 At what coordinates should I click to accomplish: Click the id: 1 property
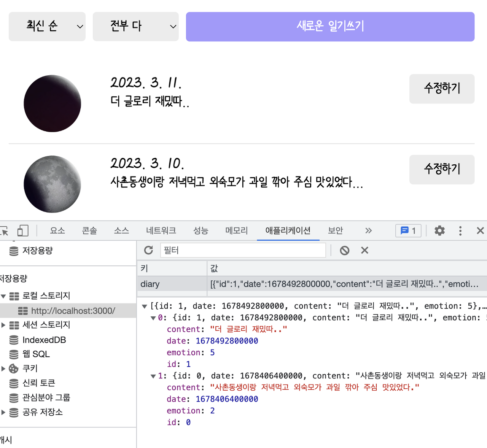[x=179, y=364]
